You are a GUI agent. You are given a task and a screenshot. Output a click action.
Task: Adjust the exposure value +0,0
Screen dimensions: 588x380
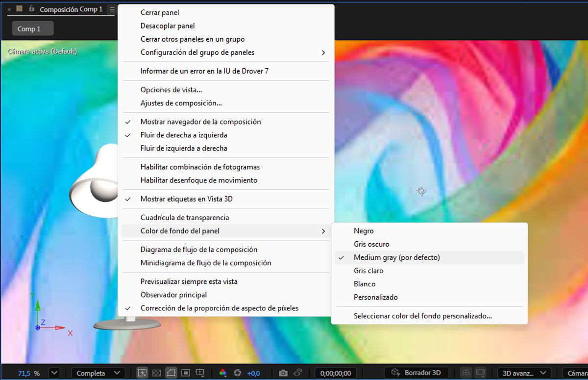point(253,373)
